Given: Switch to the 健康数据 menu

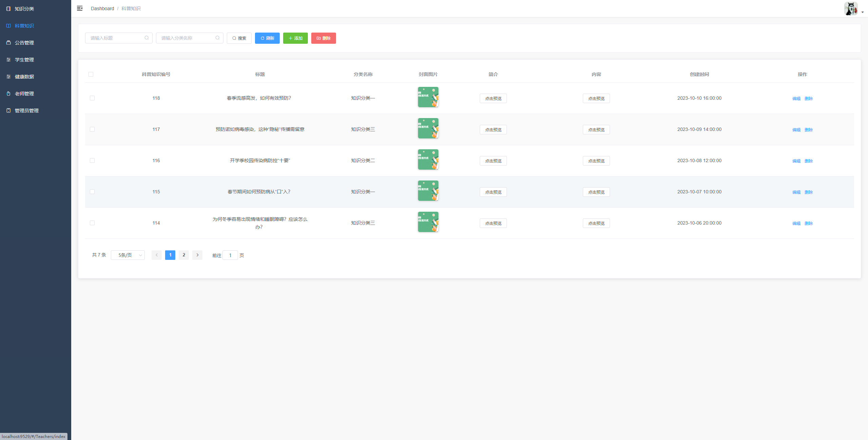Looking at the screenshot, I should point(36,77).
